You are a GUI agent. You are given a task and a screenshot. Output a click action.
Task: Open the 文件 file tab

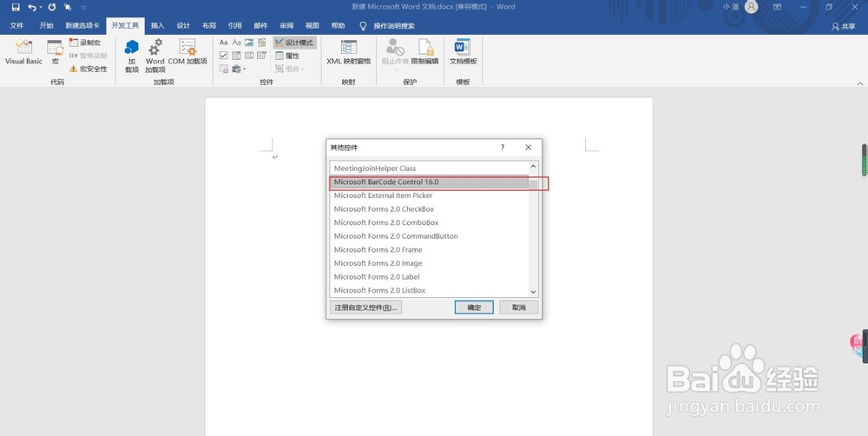tap(16, 25)
